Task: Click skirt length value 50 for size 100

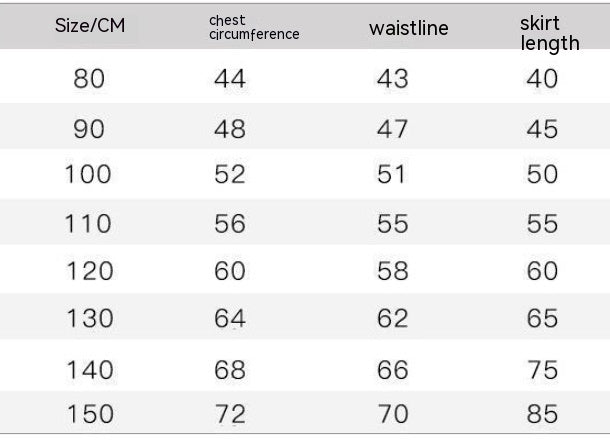Action: [541, 175]
